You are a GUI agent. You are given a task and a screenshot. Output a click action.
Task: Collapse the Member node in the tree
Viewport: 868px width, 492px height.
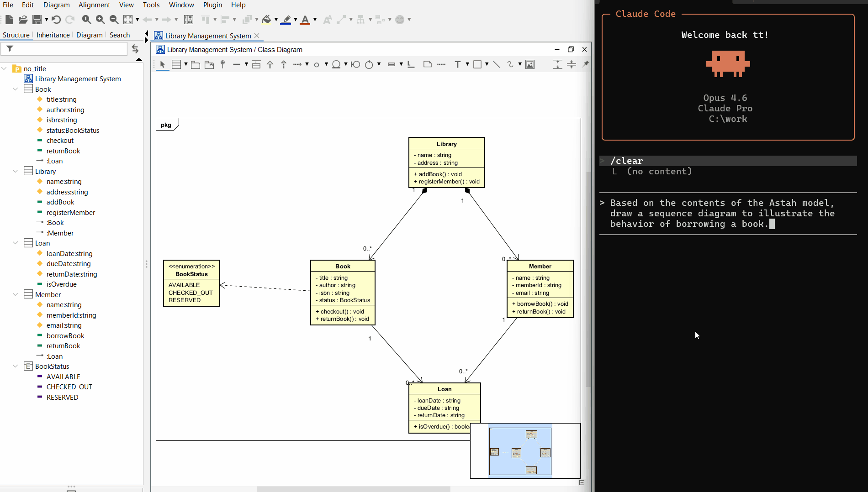pos(15,294)
